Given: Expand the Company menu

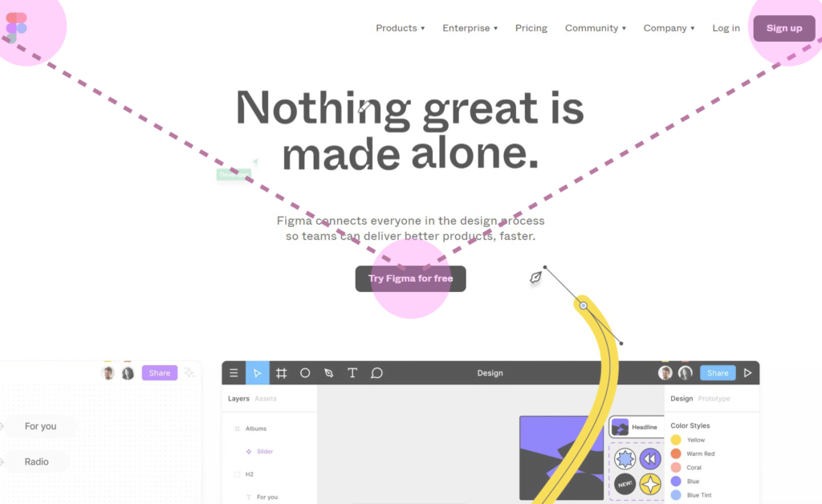Looking at the screenshot, I should point(669,28).
